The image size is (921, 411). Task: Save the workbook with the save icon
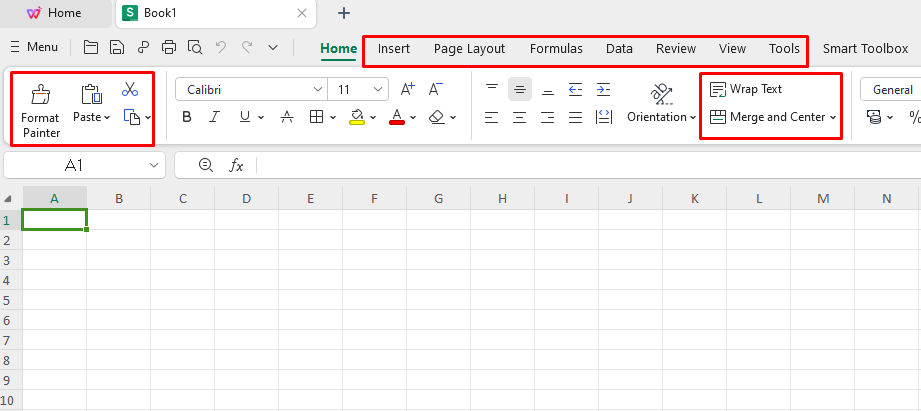[x=117, y=48]
